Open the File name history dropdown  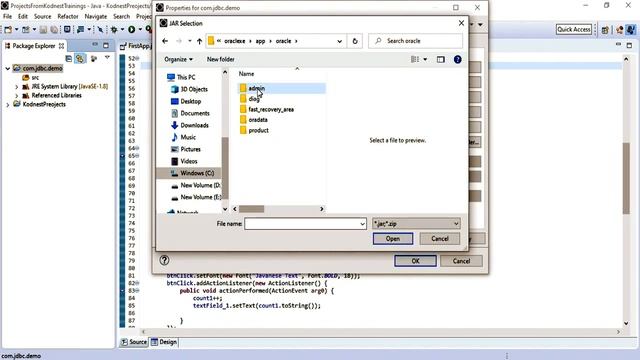(x=362, y=224)
